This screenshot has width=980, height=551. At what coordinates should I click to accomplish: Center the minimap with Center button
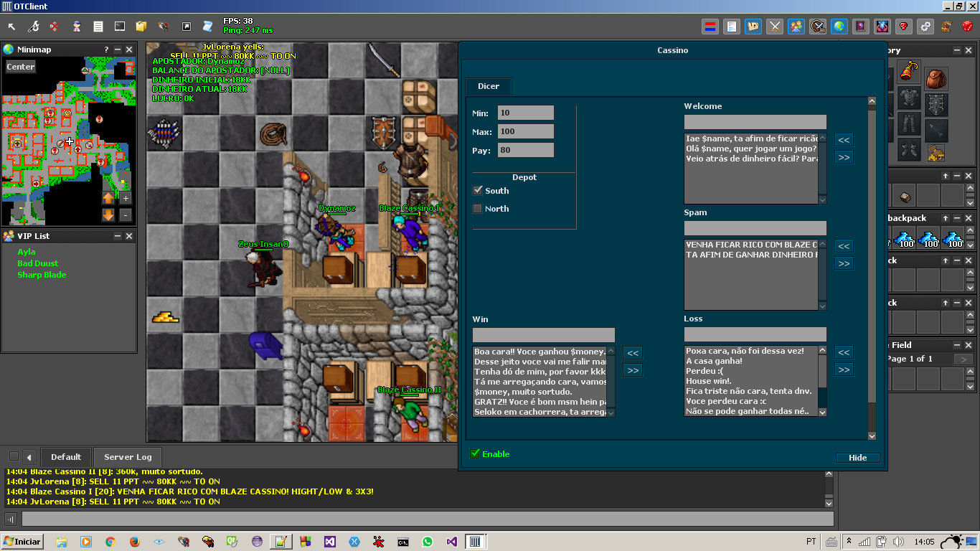[21, 67]
